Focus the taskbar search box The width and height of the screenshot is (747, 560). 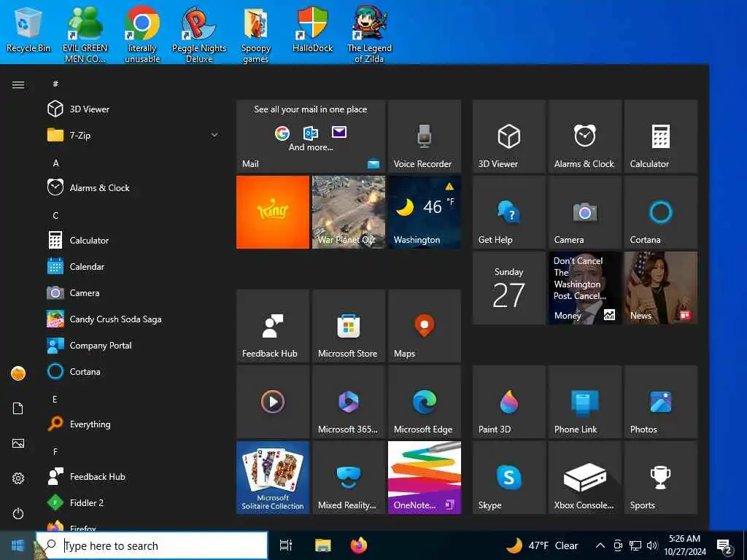152,545
